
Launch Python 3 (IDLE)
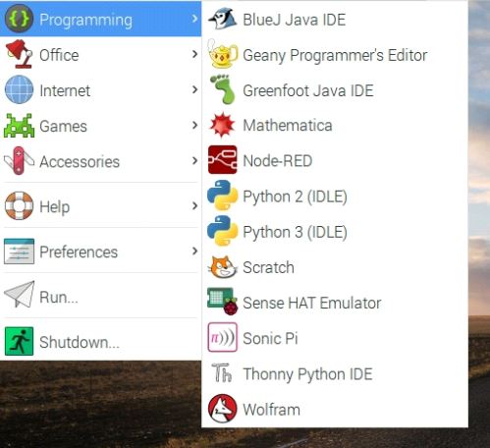(x=335, y=231)
